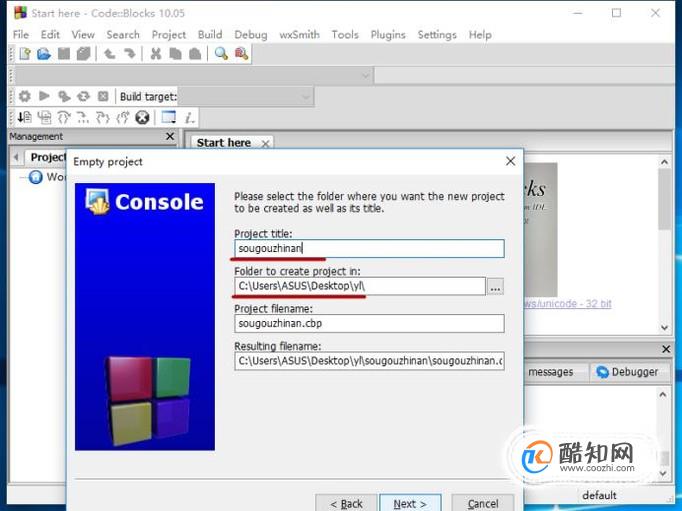Click the Undo arrow icon
Screen dimensions: 682x511
pyautogui.click(x=109, y=54)
